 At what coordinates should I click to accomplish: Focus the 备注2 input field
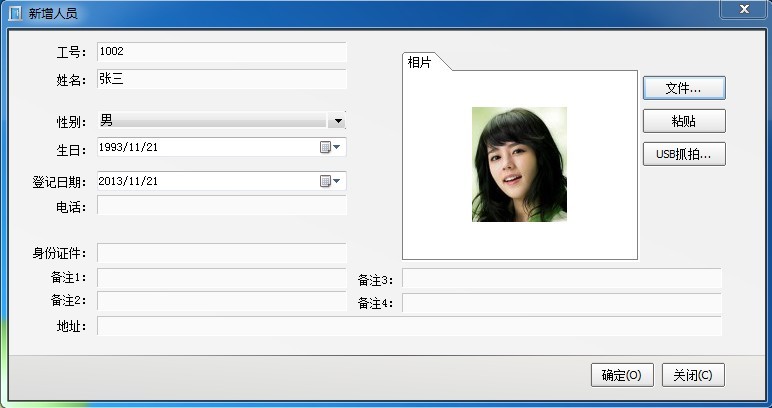[x=222, y=301]
